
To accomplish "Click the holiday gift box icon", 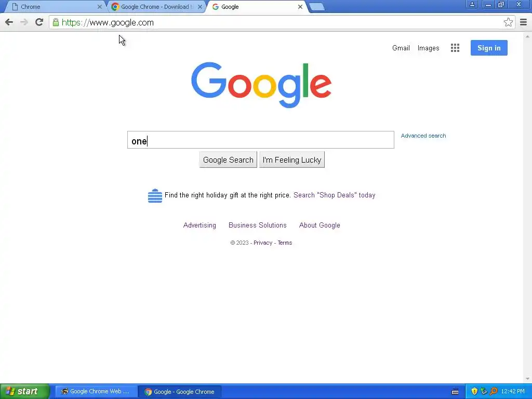I will (x=155, y=195).
